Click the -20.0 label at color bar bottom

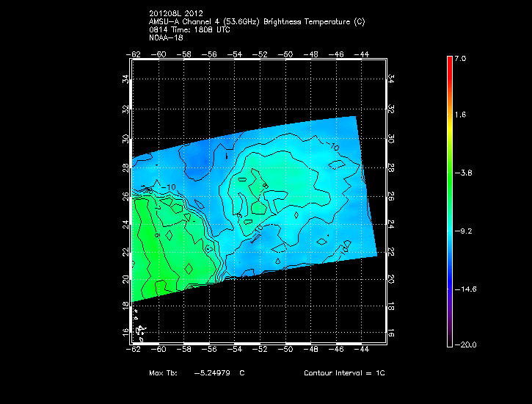click(463, 345)
